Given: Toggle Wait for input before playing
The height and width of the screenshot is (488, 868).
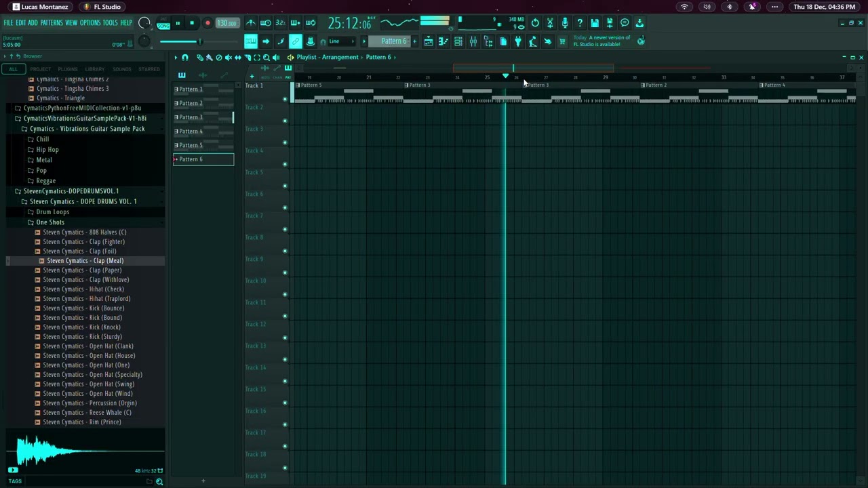Looking at the screenshot, I should [266, 23].
